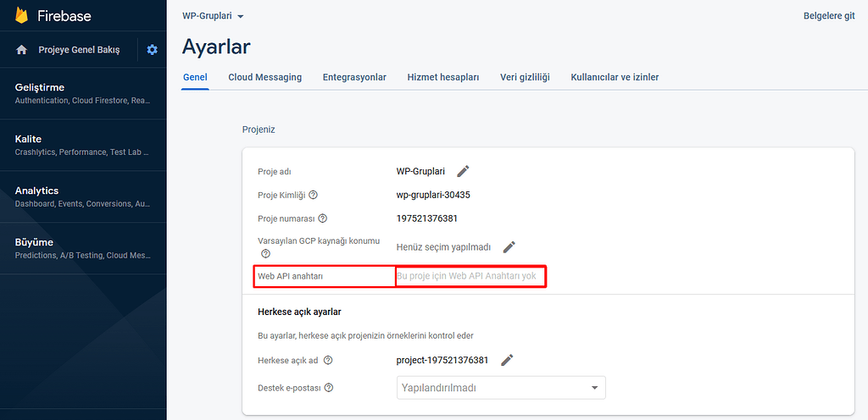Image resolution: width=868 pixels, height=420 pixels.
Task: Switch to Hizmet hesapları tab
Action: [x=443, y=77]
